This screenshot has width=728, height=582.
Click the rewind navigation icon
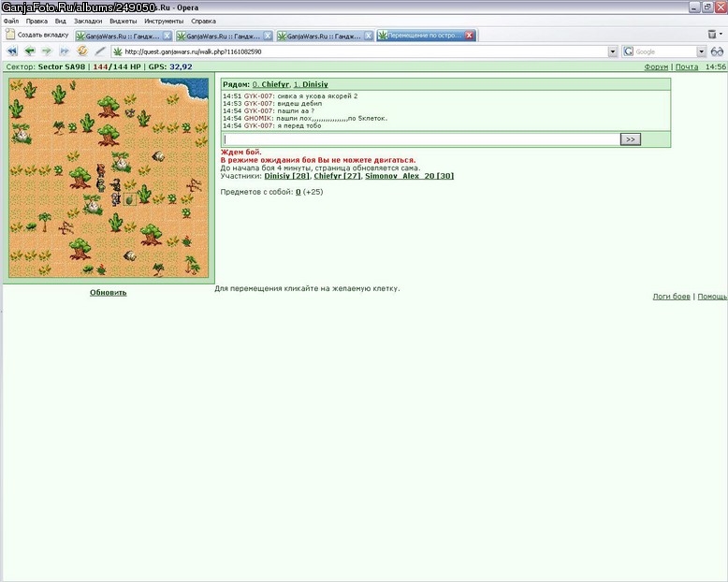click(12, 51)
